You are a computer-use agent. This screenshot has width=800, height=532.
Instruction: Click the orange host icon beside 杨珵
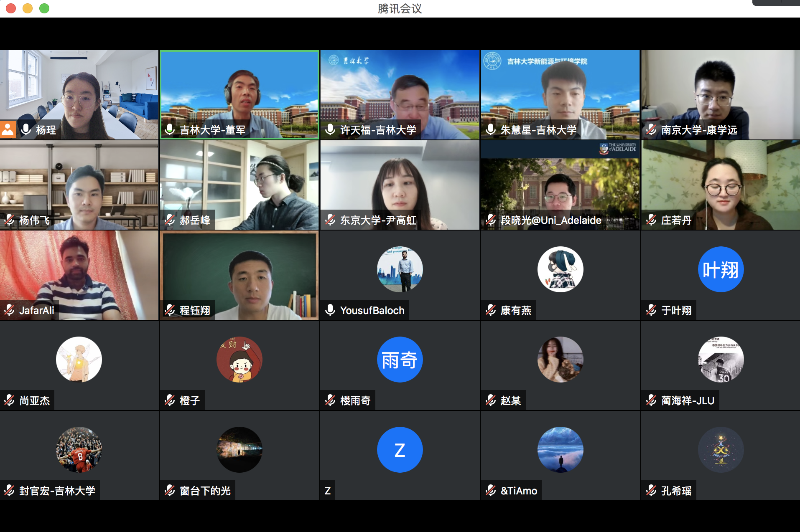[x=8, y=130]
